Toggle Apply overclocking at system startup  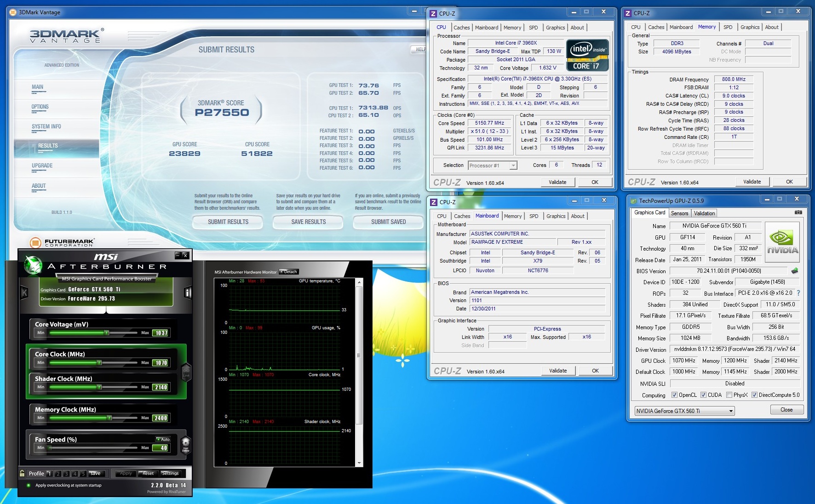(x=29, y=485)
